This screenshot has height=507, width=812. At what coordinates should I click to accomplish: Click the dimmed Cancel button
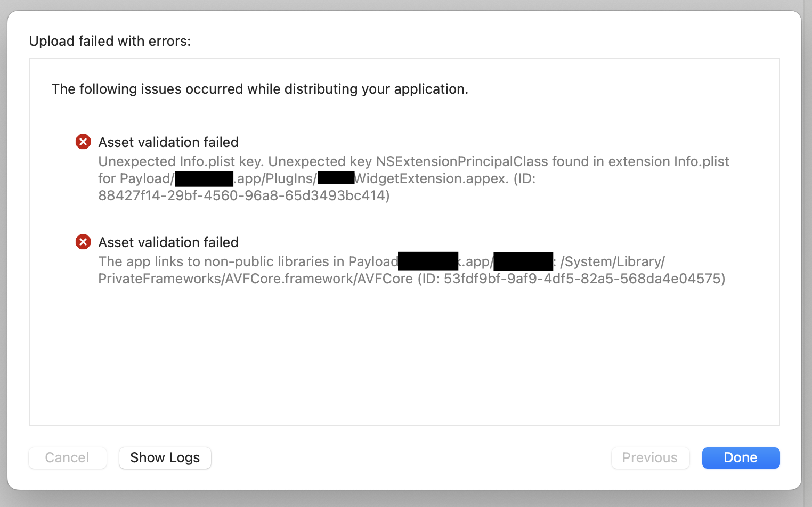click(x=68, y=457)
